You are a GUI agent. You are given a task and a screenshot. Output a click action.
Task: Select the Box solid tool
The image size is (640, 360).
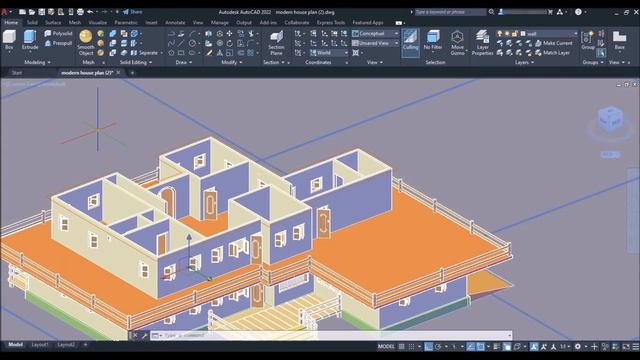pos(9,40)
